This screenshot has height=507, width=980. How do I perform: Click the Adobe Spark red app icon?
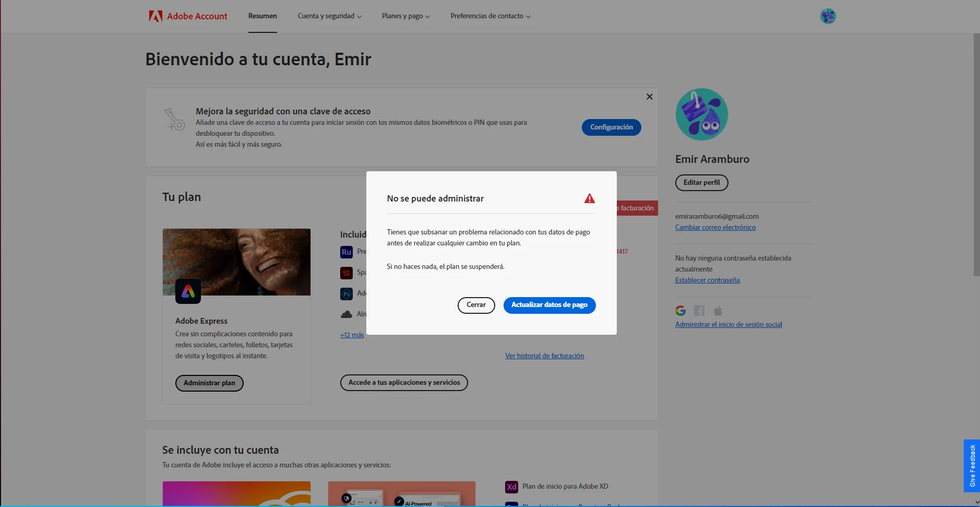coord(346,273)
